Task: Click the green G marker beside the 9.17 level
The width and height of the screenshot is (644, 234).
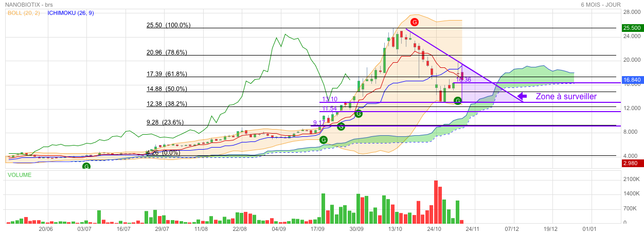Action: pos(341,127)
